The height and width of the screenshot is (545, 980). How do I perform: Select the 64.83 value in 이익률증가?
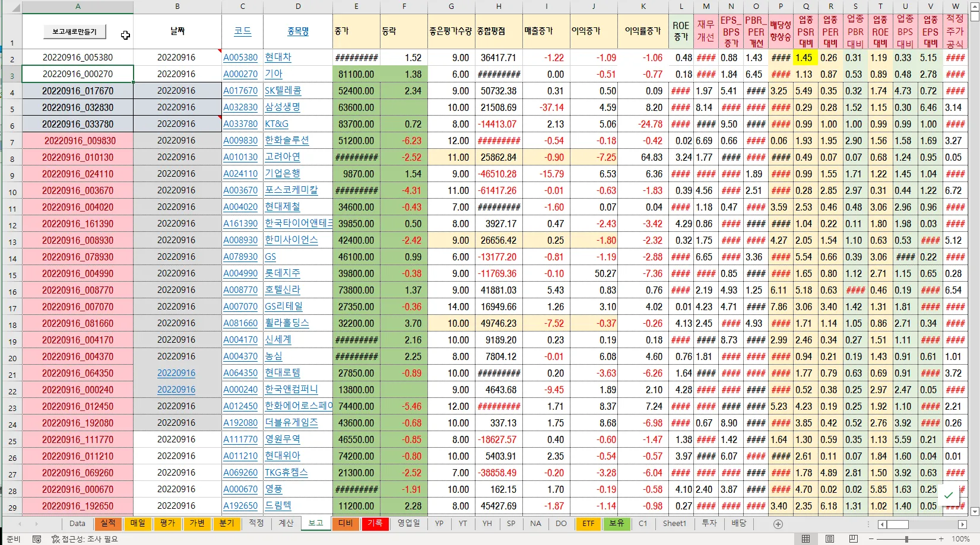coord(643,157)
